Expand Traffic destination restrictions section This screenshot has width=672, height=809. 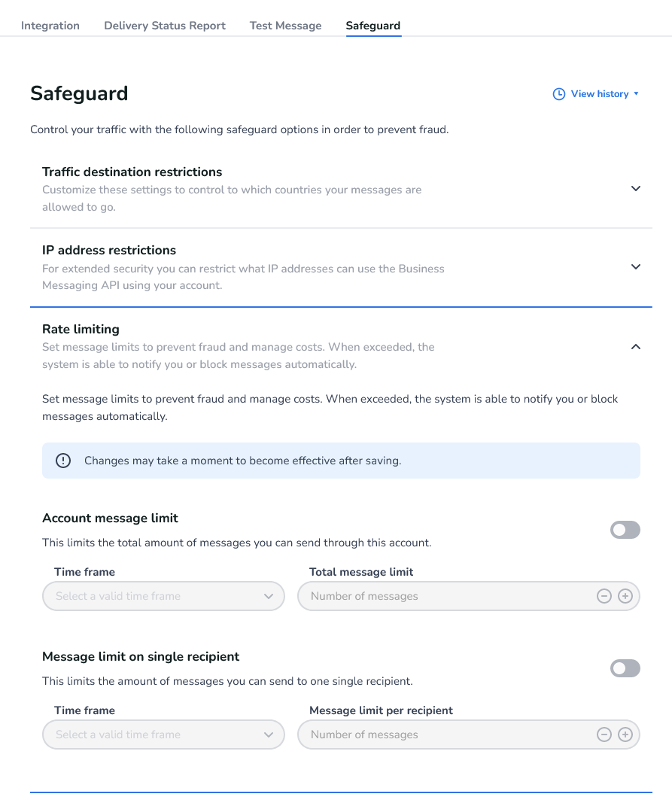636,189
